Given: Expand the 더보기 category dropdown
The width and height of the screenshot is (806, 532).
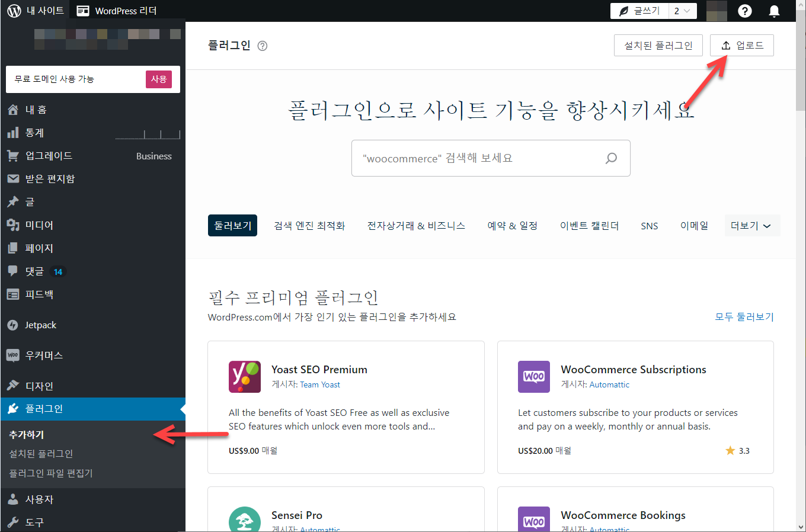Looking at the screenshot, I should 751,225.
